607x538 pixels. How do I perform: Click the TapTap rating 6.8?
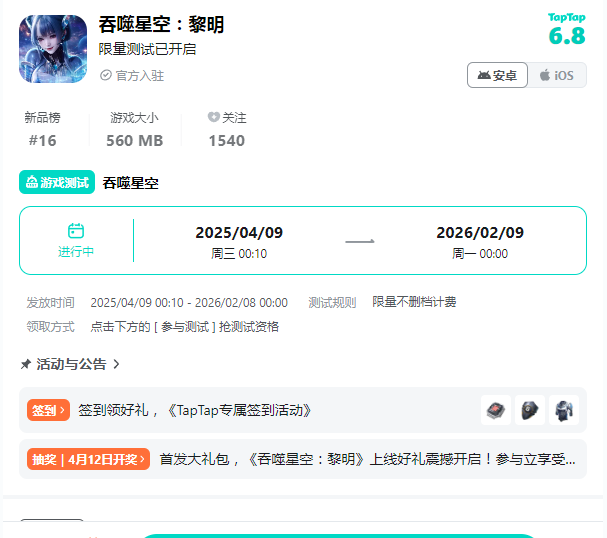pos(567,29)
